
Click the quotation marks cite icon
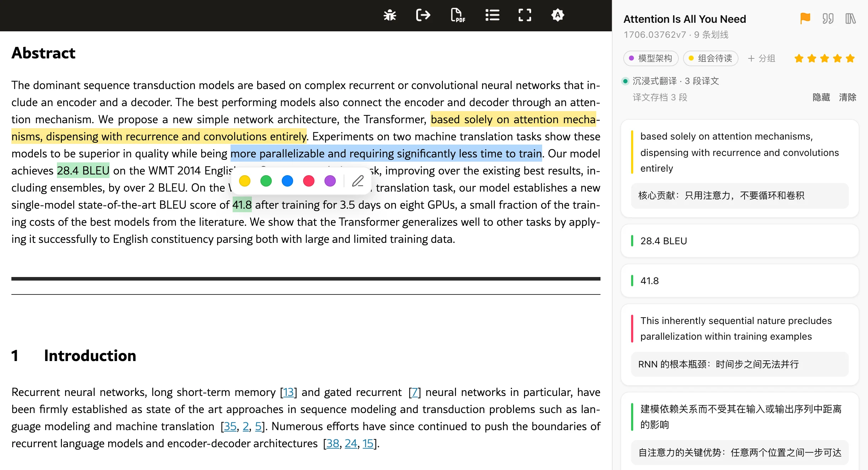click(x=828, y=19)
